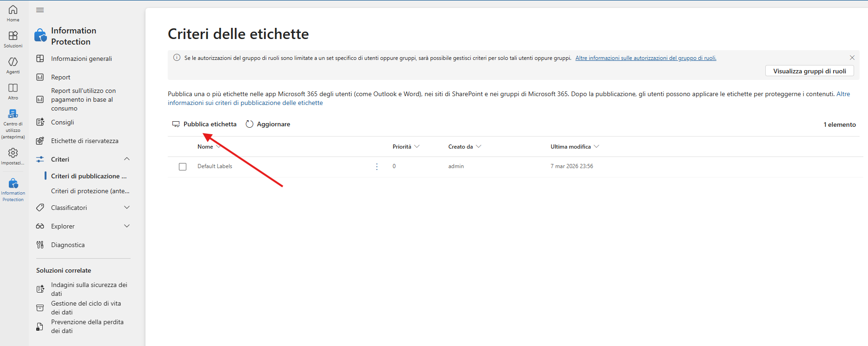868x346 pixels.
Task: Expand the Explorer section chevron
Action: (x=127, y=226)
